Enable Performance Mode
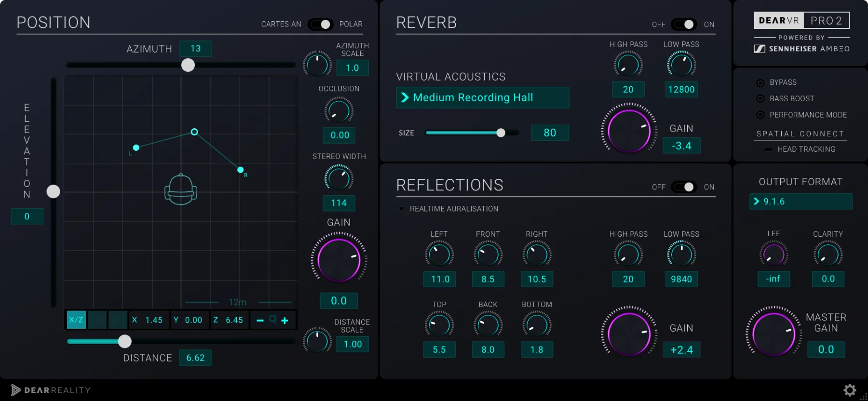Viewport: 868px width, 401px height. point(760,115)
